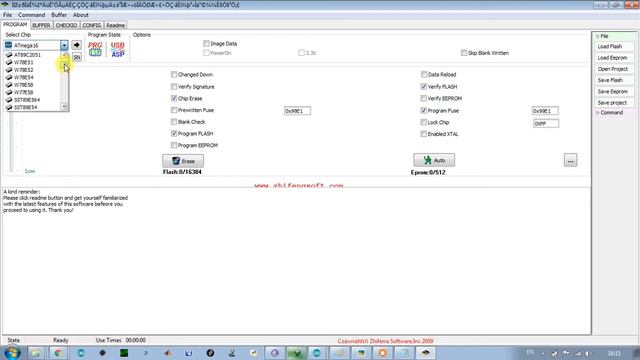This screenshot has width=640, height=360.
Task: Click the Erase button with trash icon
Action: pyautogui.click(x=183, y=161)
